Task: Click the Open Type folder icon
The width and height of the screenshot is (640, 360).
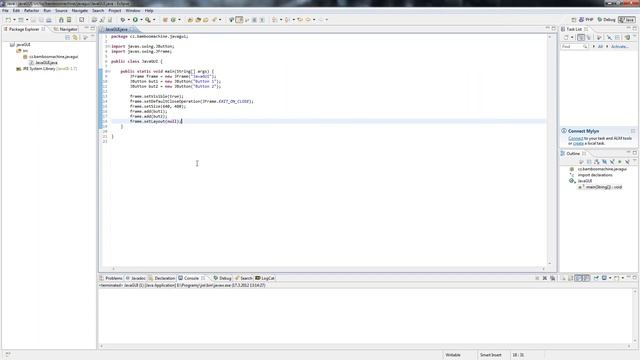Action: coord(190,20)
